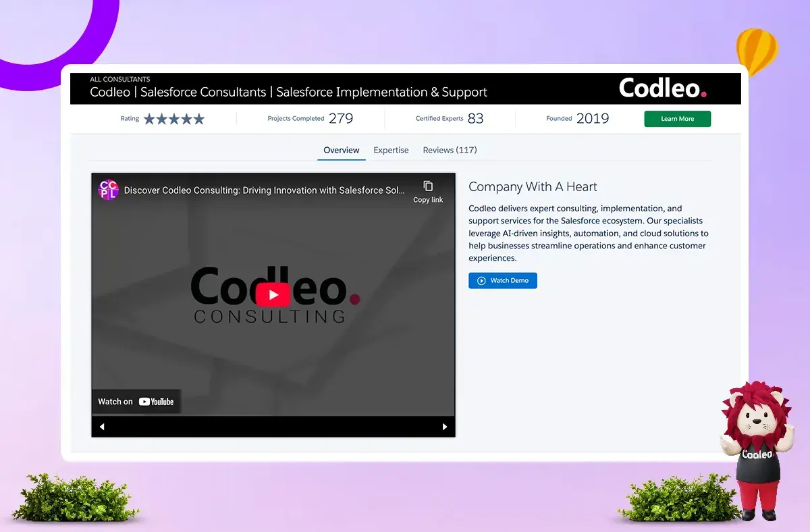Play the embedded Codleo YouTube video

point(273,294)
